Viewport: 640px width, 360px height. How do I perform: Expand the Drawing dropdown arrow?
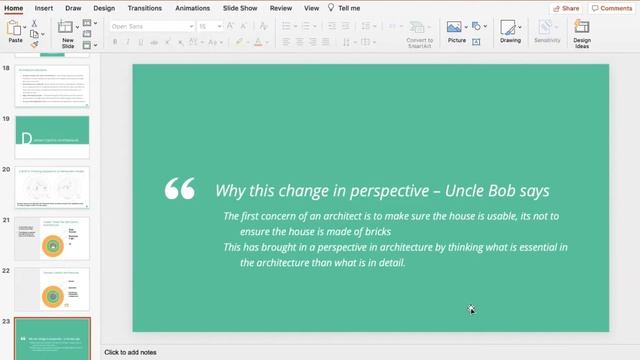(520, 27)
